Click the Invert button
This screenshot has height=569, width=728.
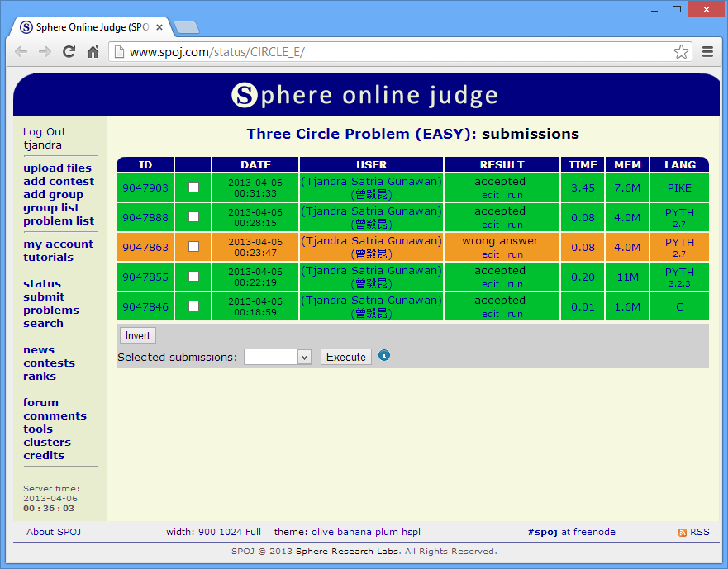tap(137, 335)
